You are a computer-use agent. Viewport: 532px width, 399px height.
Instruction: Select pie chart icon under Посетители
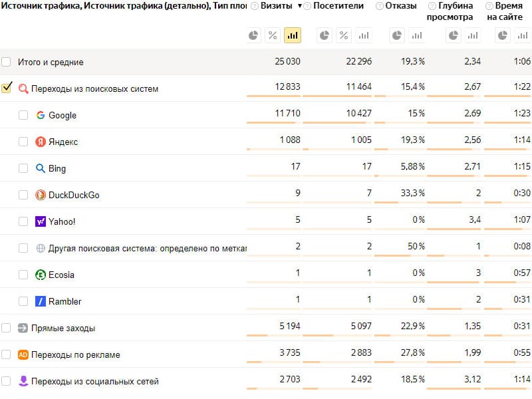click(325, 35)
